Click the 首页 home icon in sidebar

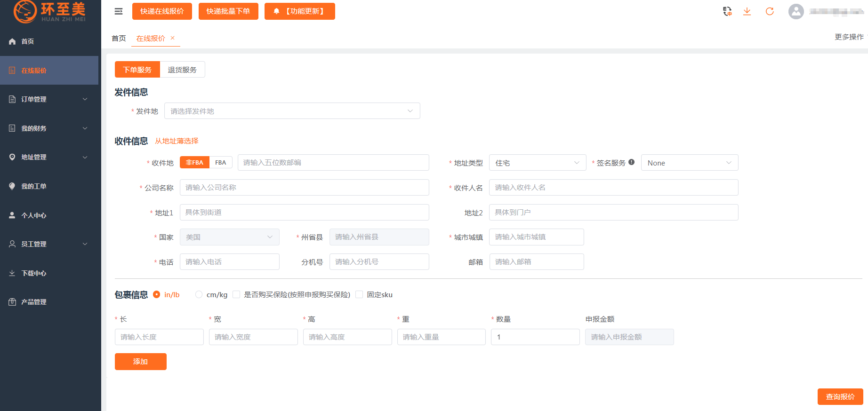point(12,41)
